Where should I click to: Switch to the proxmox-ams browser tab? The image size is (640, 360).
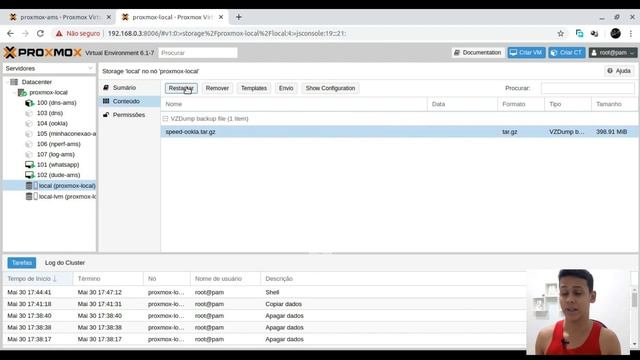point(59,17)
